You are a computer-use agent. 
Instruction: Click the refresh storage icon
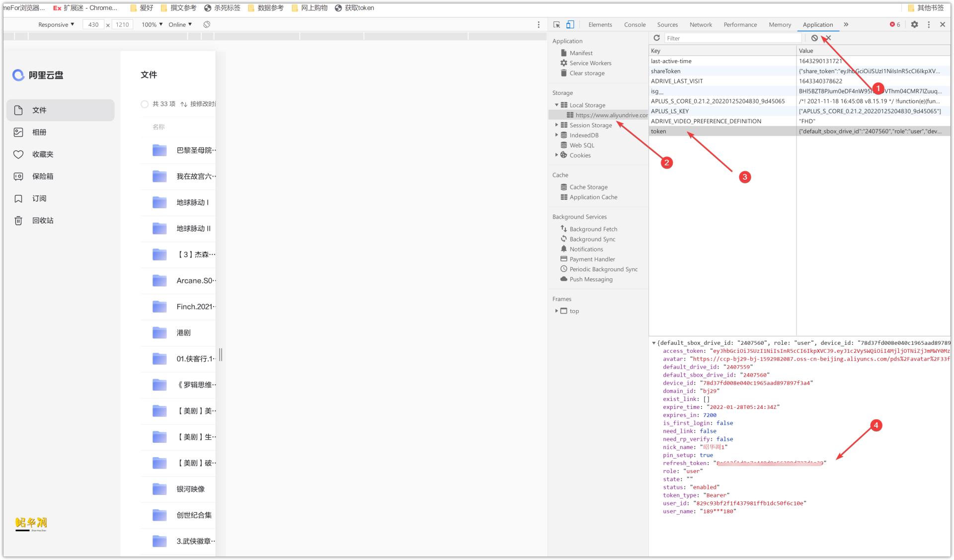(656, 38)
